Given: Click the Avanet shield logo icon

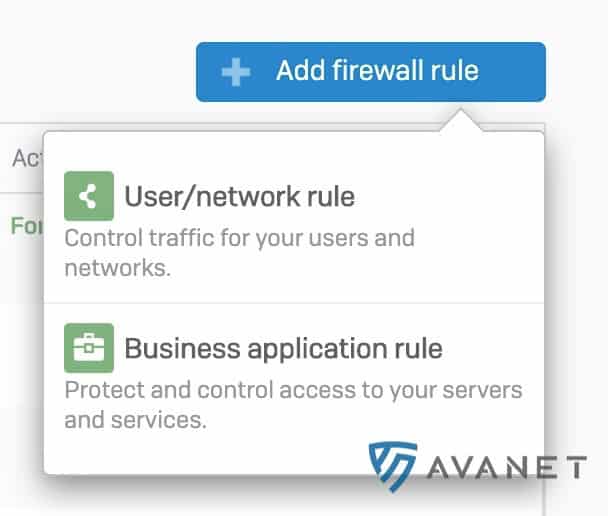Looking at the screenshot, I should point(393,466).
